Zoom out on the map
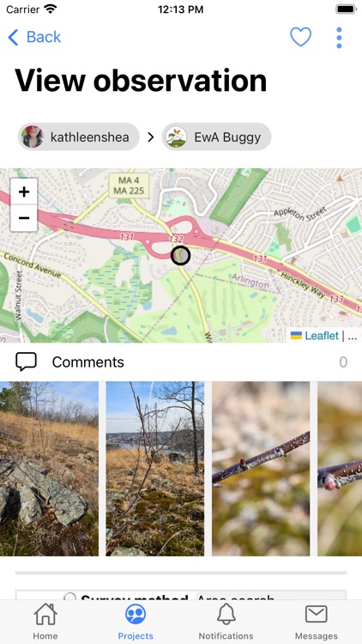Image resolution: width=362 pixels, height=644 pixels. click(x=24, y=218)
